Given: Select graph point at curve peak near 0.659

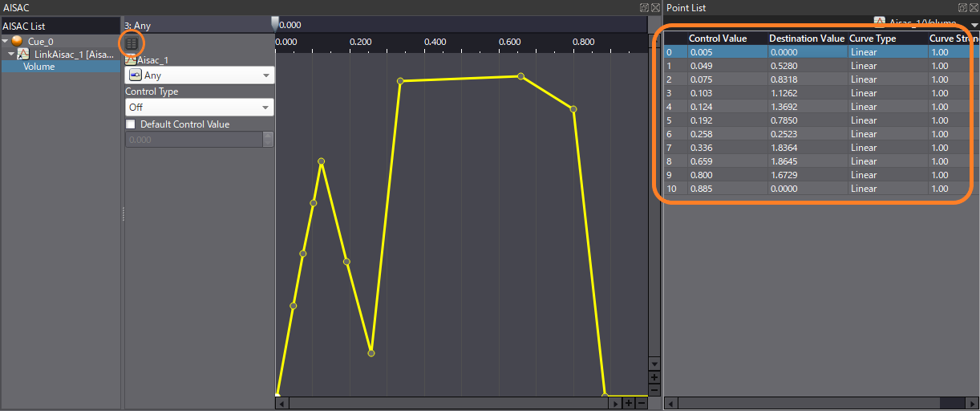Looking at the screenshot, I should click(x=520, y=76).
